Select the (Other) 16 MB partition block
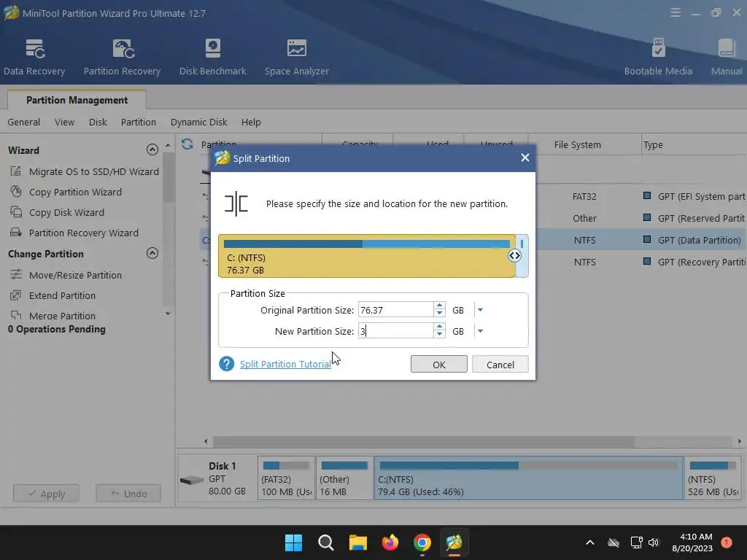The image size is (747, 560). [344, 478]
